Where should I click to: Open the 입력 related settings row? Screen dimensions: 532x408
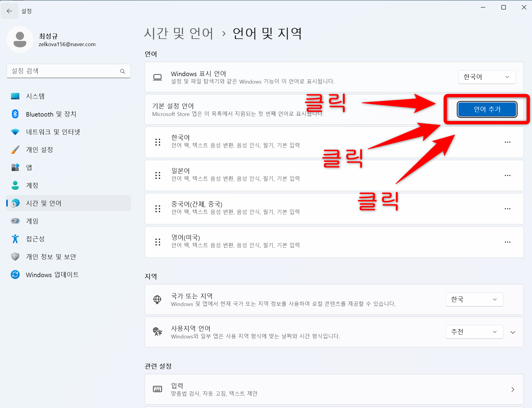coord(334,389)
